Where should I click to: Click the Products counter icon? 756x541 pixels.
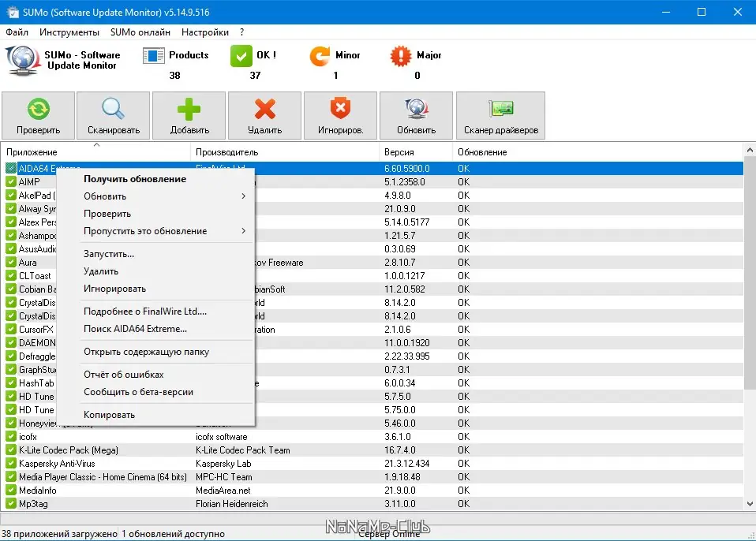point(153,56)
